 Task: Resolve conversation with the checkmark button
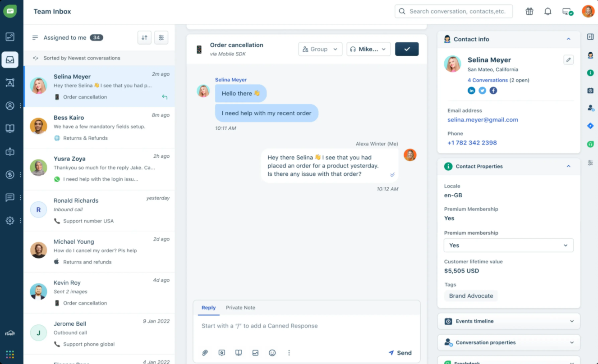[407, 49]
